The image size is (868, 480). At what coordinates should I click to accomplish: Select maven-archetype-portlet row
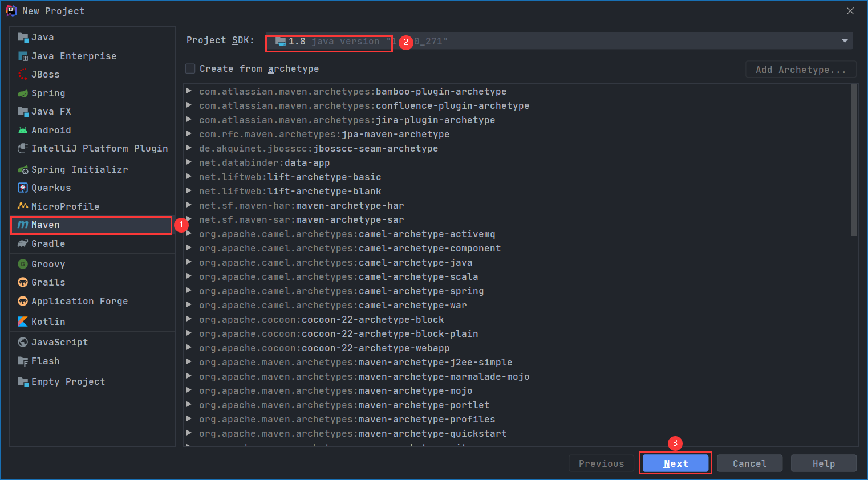518,405
